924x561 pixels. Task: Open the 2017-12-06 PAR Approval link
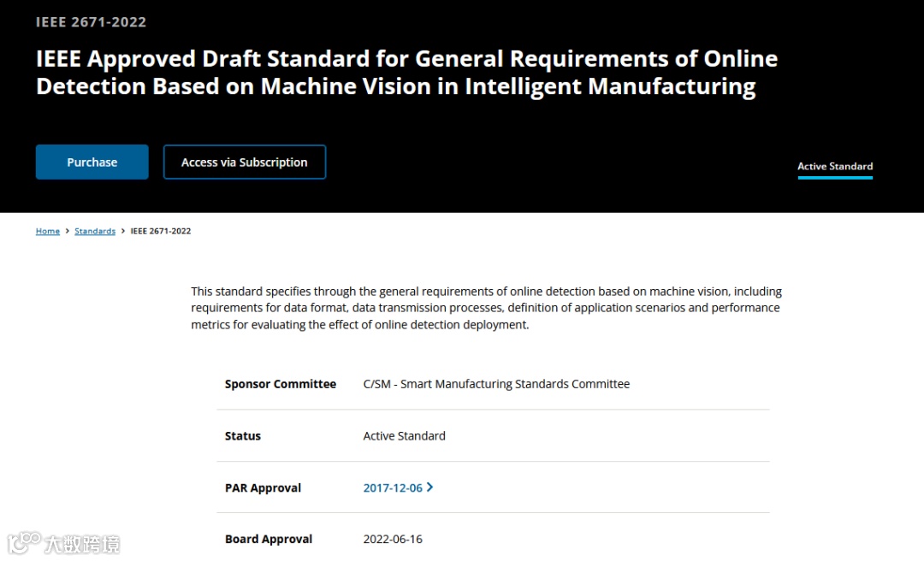click(x=393, y=487)
